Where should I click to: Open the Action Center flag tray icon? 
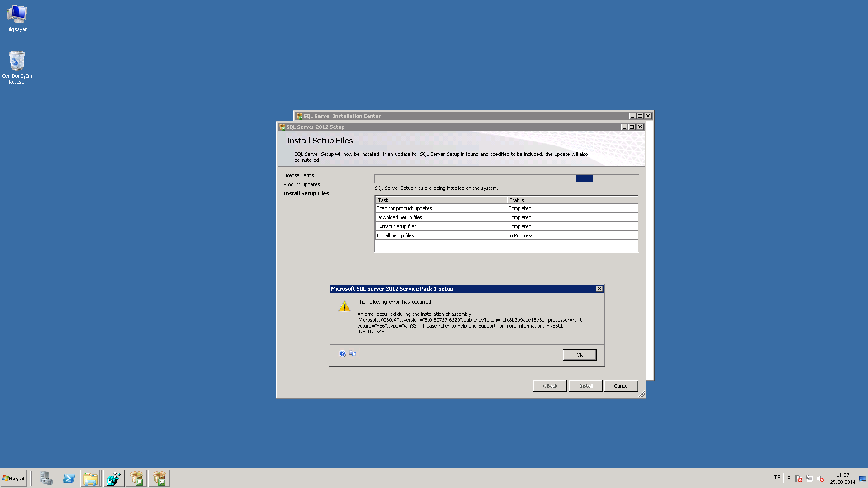coord(799,479)
